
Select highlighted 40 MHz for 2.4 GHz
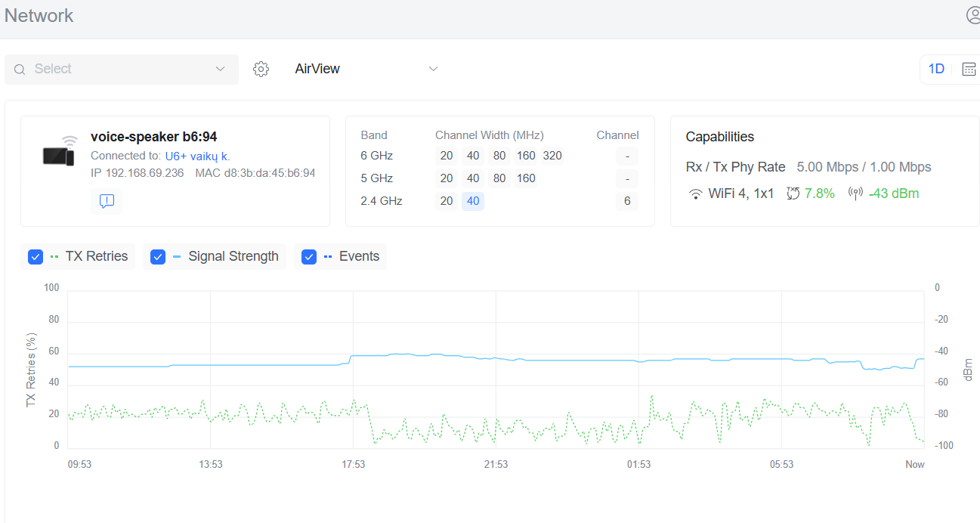click(473, 201)
